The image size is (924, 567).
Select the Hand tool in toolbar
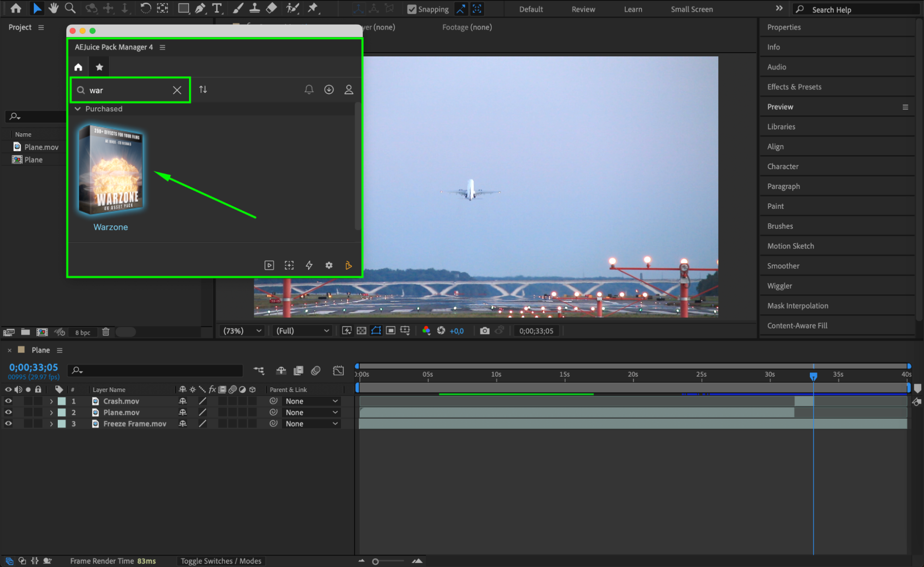click(54, 8)
